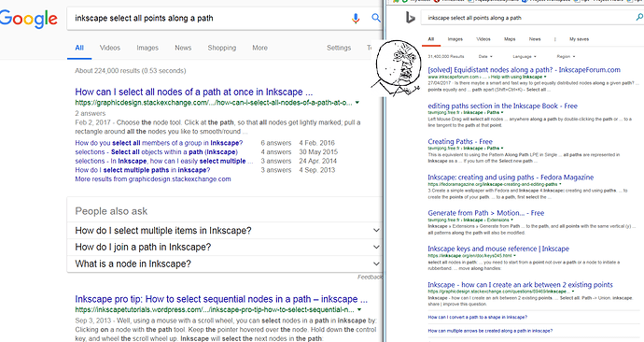The height and width of the screenshot is (342, 644).
Task: Open Bing result 'Generate from Path > Motion'
Action: 486,213
